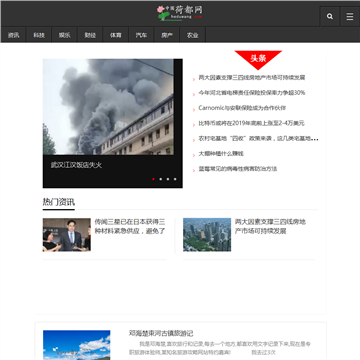The width and height of the screenshot is (360, 360).
Task: Open the 娱乐 navigation tab
Action: tap(65, 35)
